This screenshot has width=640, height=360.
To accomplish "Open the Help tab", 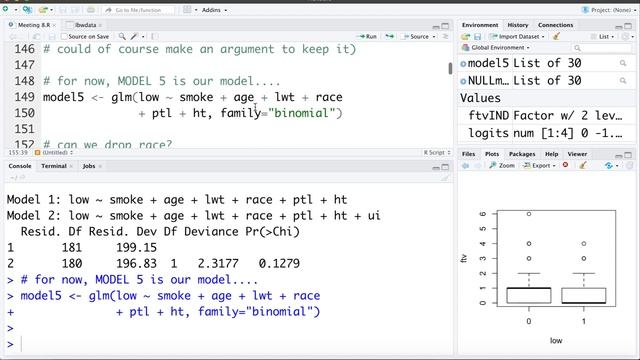I will 551,154.
